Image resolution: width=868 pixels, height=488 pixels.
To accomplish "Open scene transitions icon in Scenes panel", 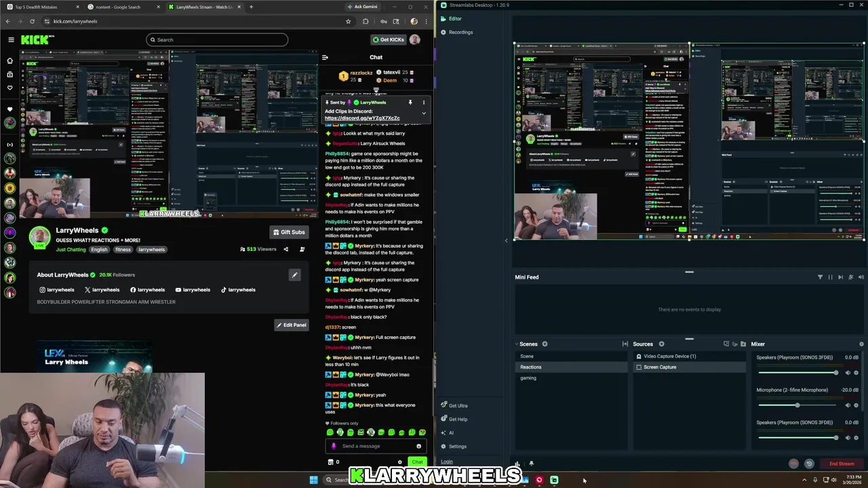I will 625,344.
